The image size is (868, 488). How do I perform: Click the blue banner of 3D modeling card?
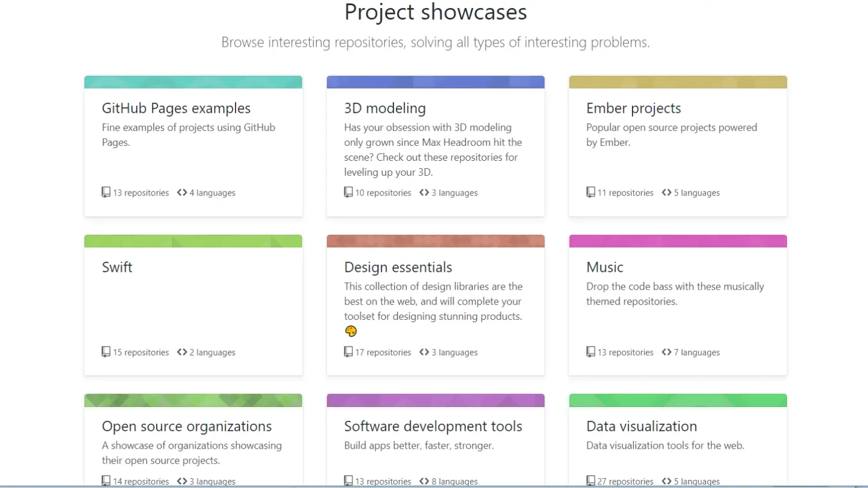436,82
